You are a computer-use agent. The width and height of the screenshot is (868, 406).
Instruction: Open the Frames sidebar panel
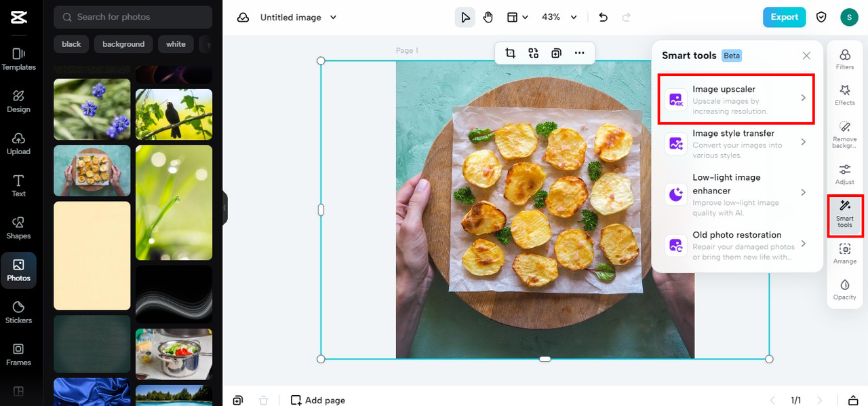[18, 354]
